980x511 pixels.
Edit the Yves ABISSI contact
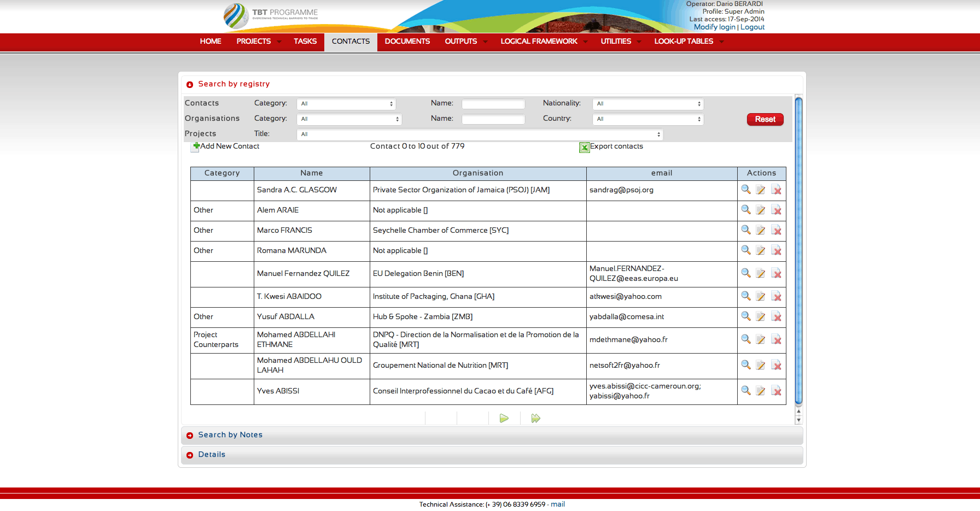coord(761,391)
